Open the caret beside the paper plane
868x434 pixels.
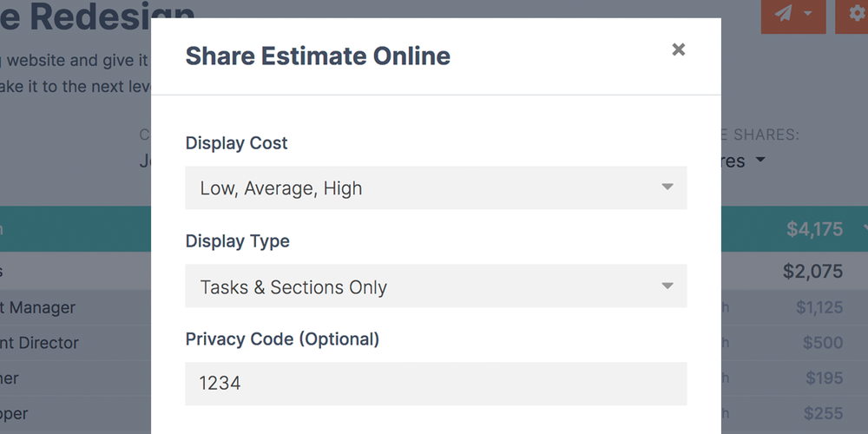point(808,14)
